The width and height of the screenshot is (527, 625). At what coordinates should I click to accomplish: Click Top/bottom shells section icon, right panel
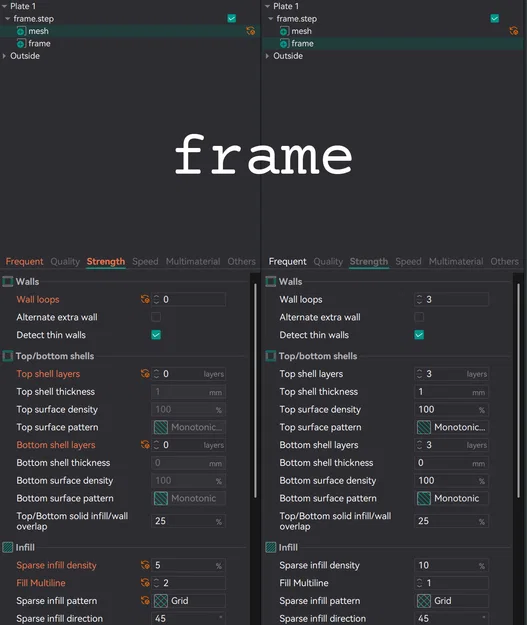(x=271, y=356)
